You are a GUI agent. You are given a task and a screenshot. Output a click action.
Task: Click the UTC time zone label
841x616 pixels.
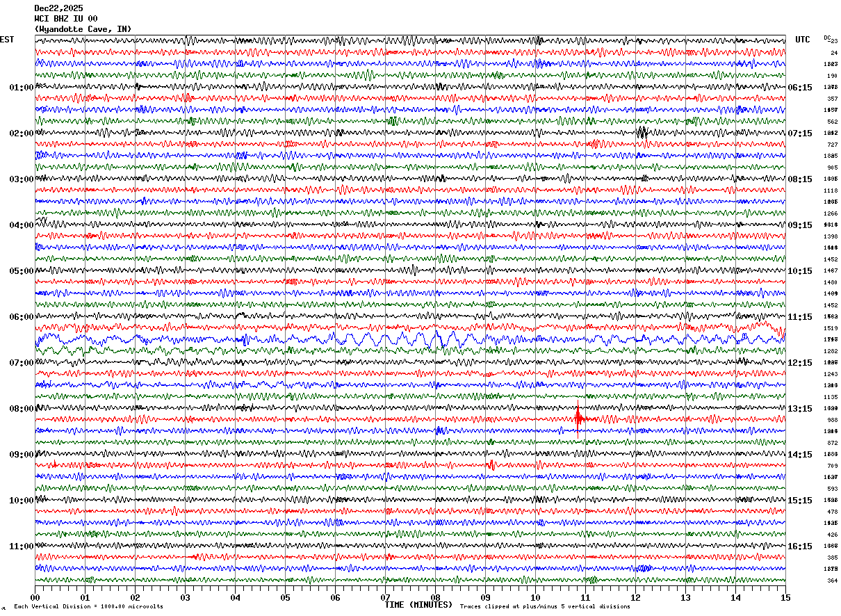[x=803, y=40]
